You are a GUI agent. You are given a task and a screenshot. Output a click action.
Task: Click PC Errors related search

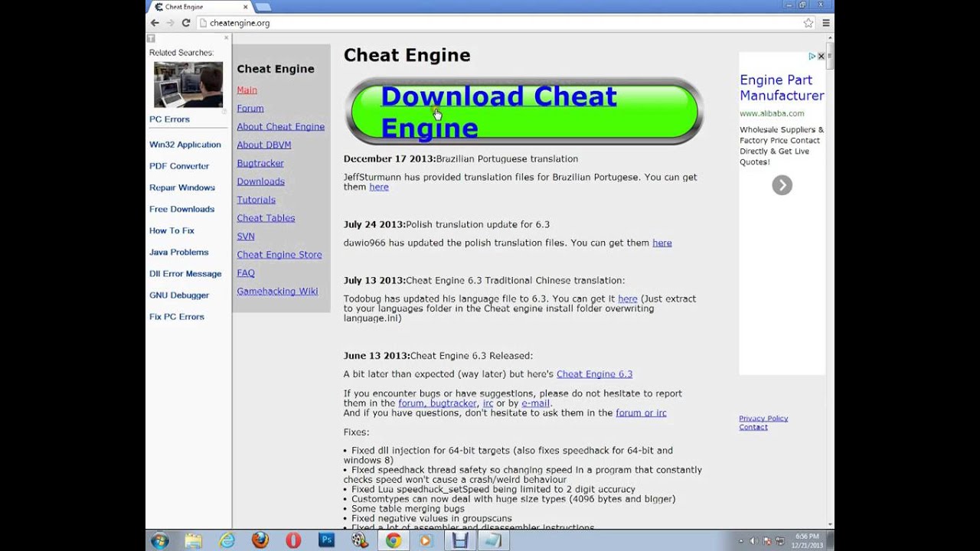(x=169, y=119)
